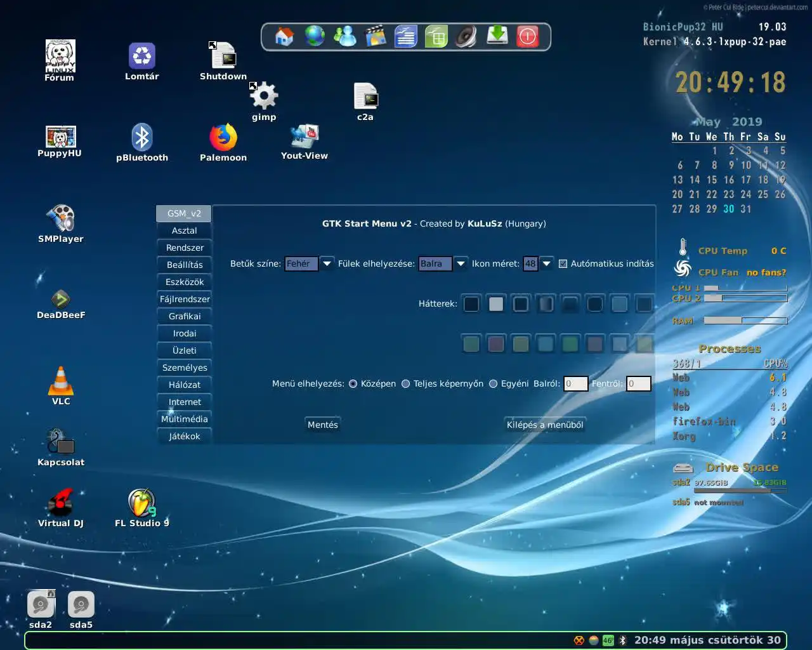This screenshot has height=650, width=812.
Task: Click the red shutdown icon at the dock's right end
Action: click(x=528, y=36)
